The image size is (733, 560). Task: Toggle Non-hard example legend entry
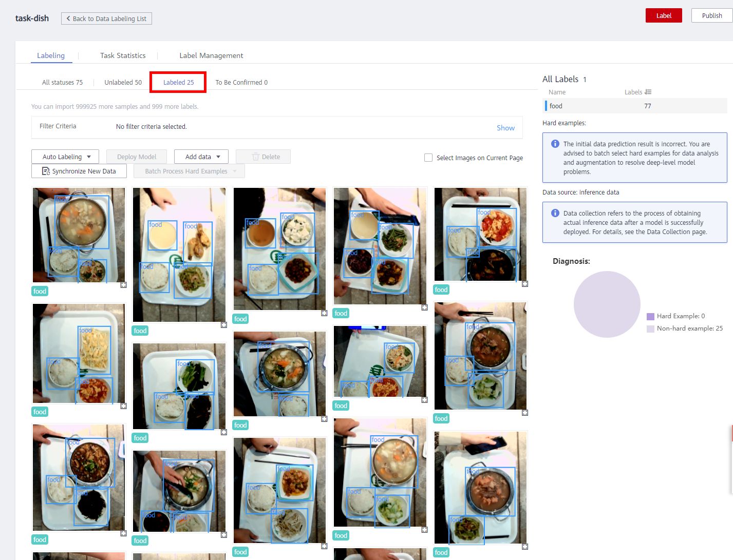[x=650, y=329]
